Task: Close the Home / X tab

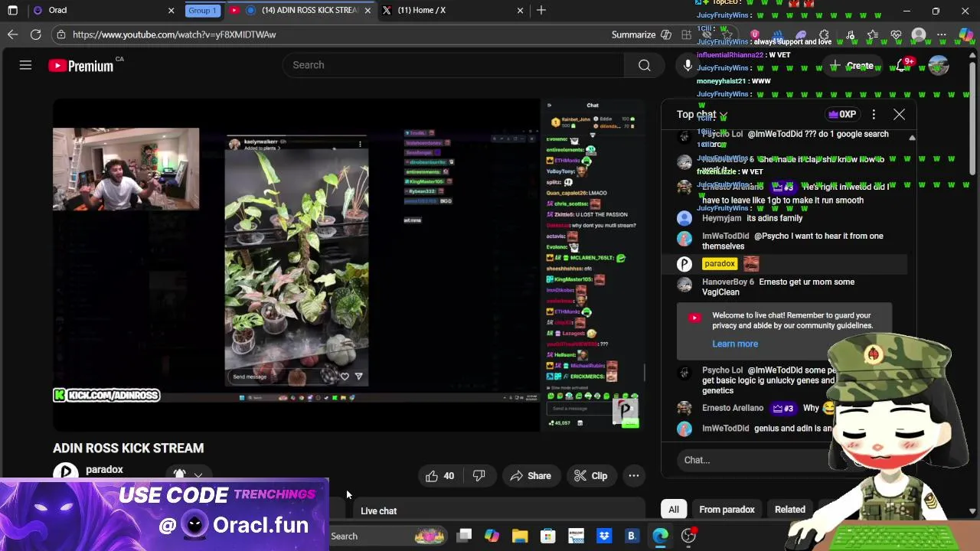Action: (x=521, y=10)
